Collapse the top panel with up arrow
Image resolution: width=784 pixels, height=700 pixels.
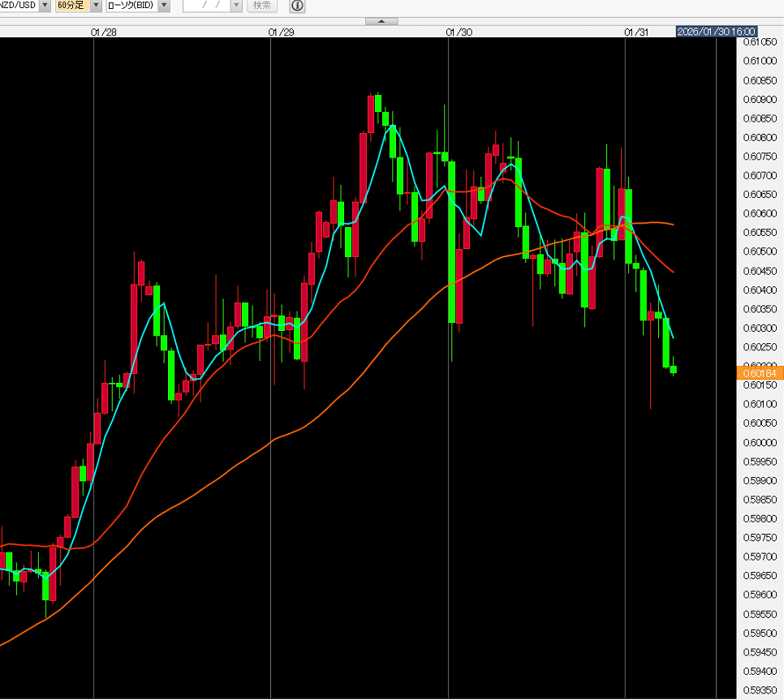click(x=381, y=21)
